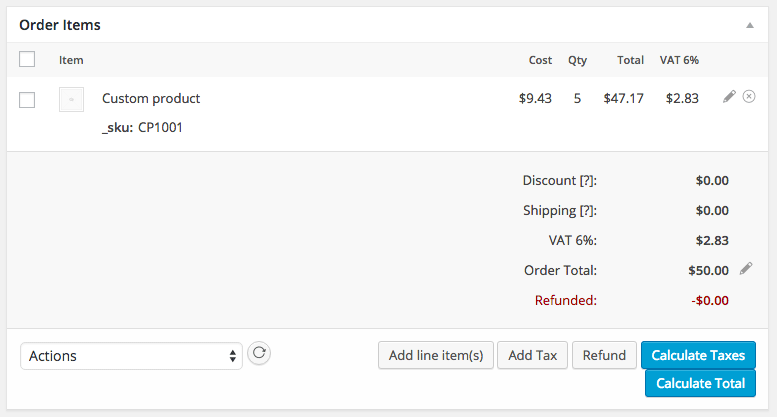Edit the Order Total with pencil icon
Screen dimensions: 777x417
[x=745, y=269]
